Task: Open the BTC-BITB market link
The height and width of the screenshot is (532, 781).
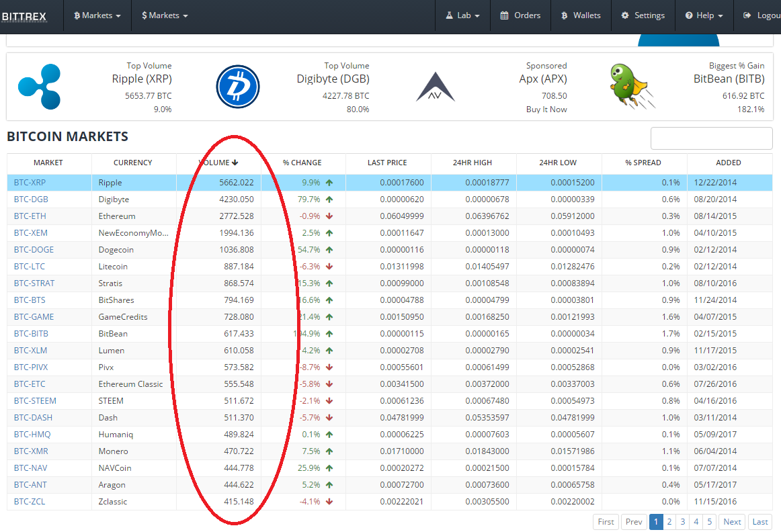Action: pos(32,333)
